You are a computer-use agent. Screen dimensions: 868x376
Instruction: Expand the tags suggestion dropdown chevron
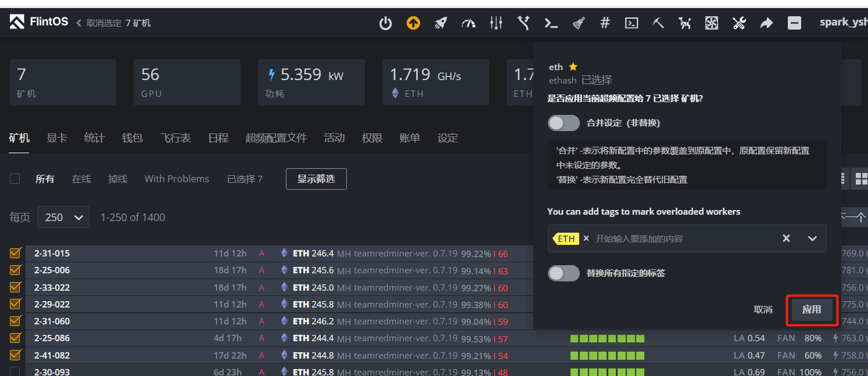tap(812, 238)
